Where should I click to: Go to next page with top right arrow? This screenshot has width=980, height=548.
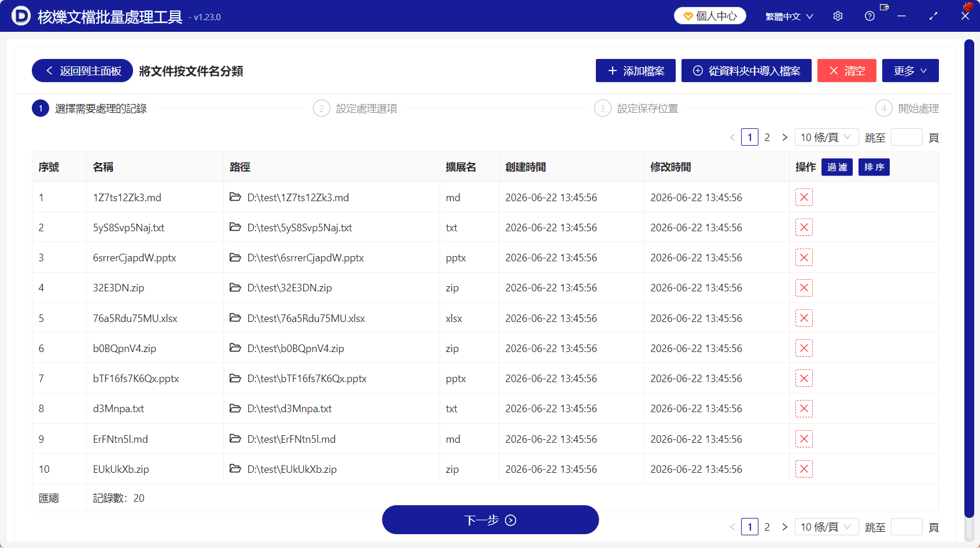(784, 138)
